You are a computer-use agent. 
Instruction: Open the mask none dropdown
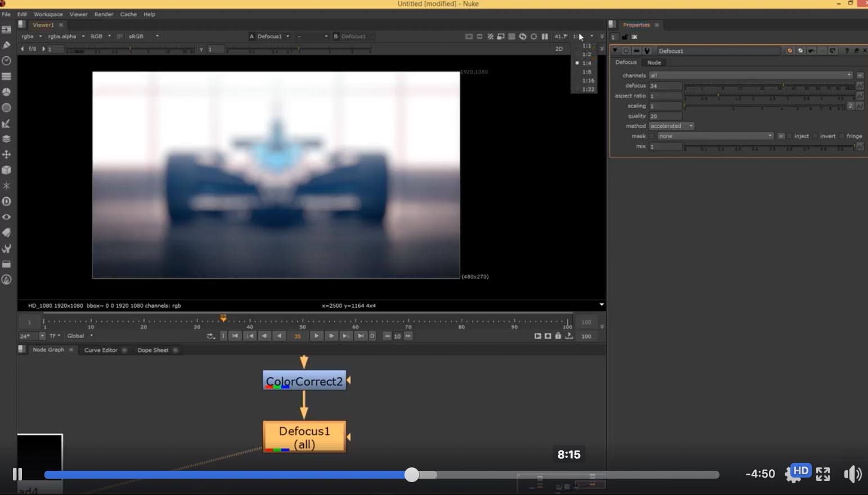716,136
